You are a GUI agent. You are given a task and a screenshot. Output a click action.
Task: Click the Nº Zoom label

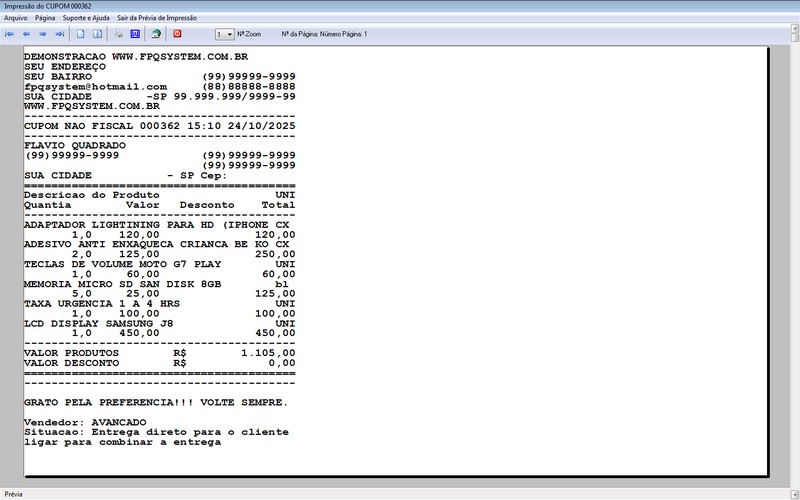point(249,34)
